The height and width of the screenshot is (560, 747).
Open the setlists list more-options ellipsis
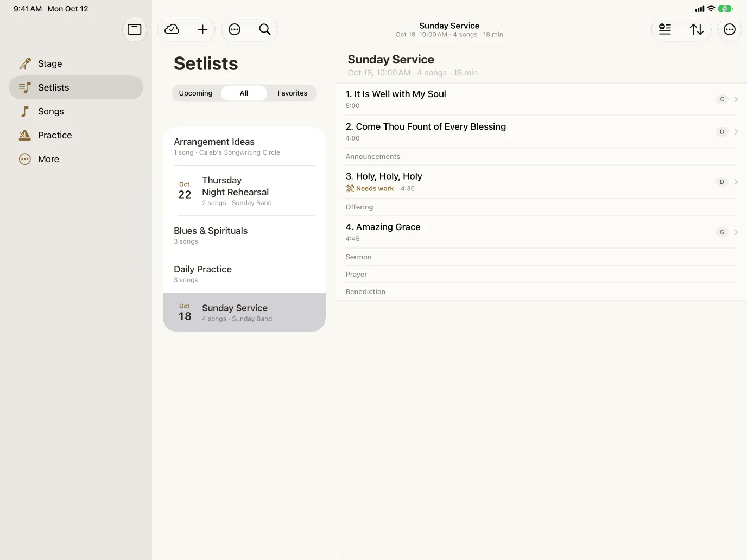(x=235, y=29)
